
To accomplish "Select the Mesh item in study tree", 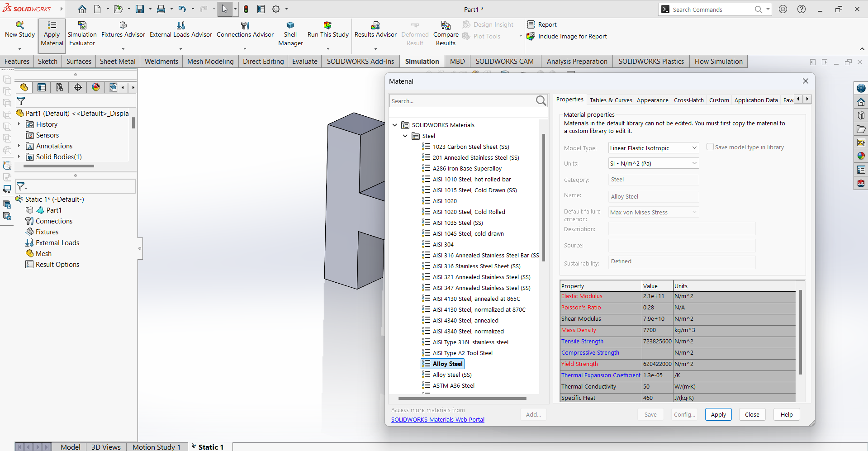I will tap(43, 253).
